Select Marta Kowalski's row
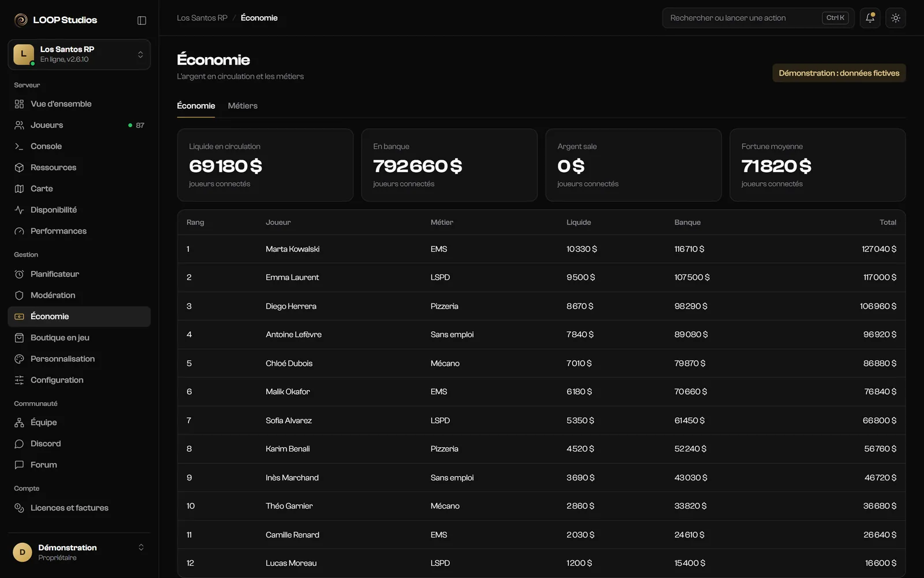This screenshot has height=578, width=924. (x=541, y=249)
